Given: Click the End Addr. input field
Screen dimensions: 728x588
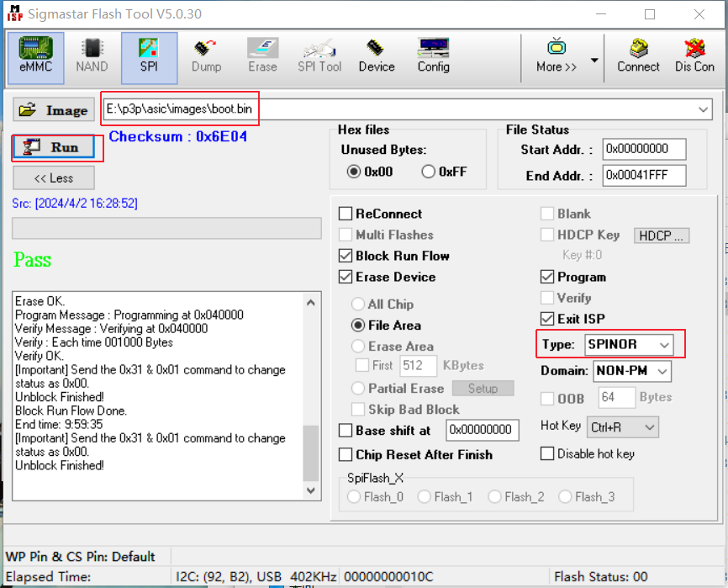Looking at the screenshot, I should point(644,175).
